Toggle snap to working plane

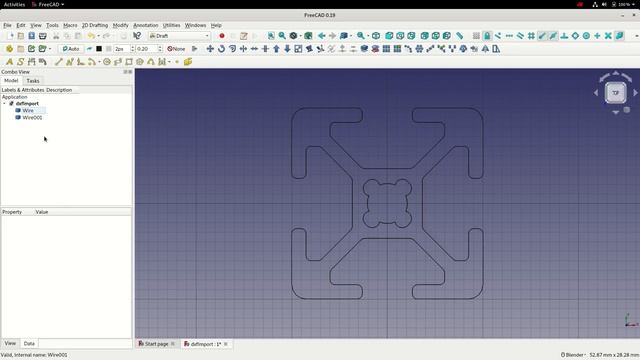click(619, 36)
